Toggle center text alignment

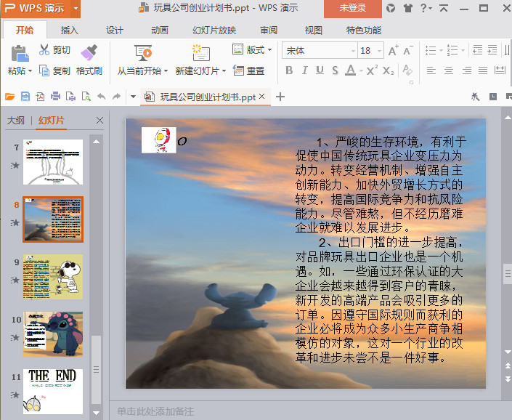coord(449,70)
